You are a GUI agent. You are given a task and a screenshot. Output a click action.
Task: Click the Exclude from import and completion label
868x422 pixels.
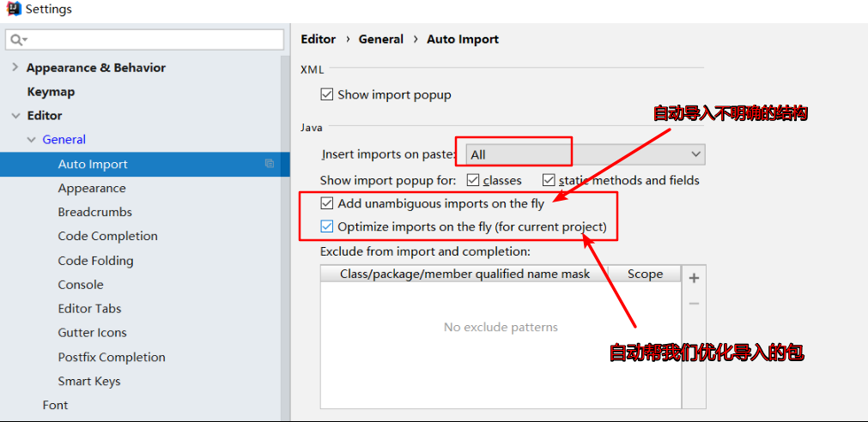pyautogui.click(x=425, y=251)
